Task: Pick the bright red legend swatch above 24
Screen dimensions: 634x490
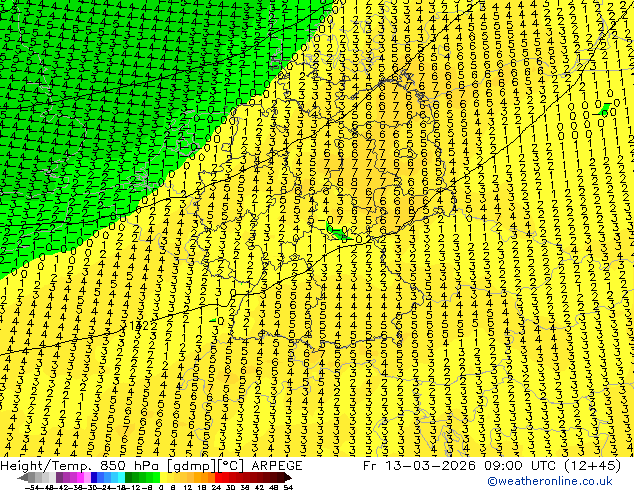Action: click(x=218, y=477)
